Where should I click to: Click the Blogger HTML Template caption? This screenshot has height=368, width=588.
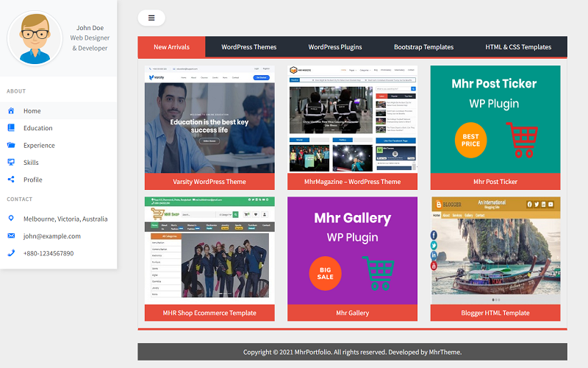[495, 313]
